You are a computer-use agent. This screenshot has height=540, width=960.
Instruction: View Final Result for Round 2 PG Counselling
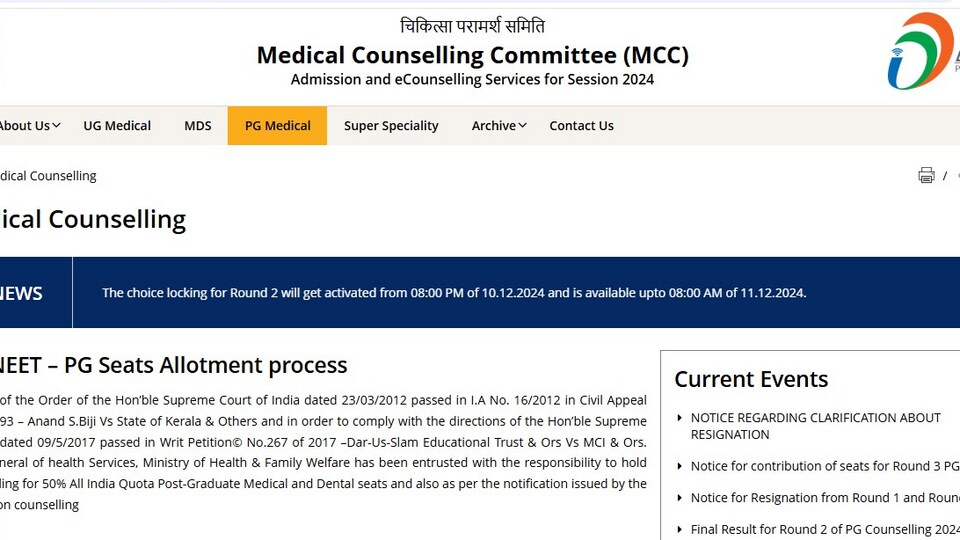pyautogui.click(x=825, y=530)
